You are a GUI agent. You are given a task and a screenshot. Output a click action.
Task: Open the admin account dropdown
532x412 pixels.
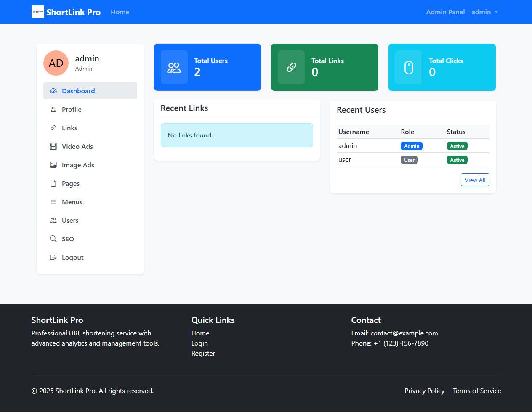click(x=484, y=12)
